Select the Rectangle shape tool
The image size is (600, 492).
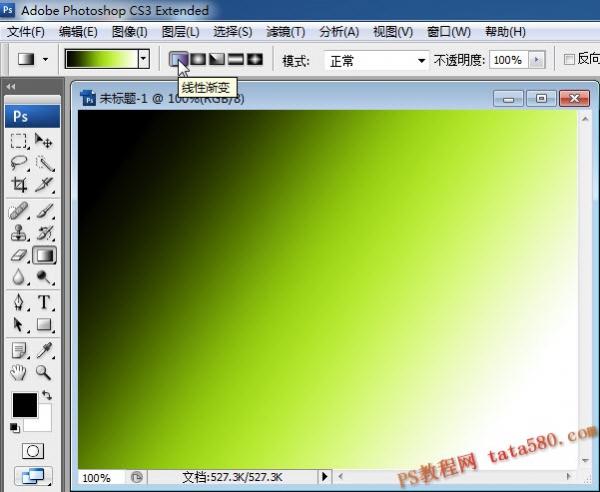pyautogui.click(x=44, y=324)
